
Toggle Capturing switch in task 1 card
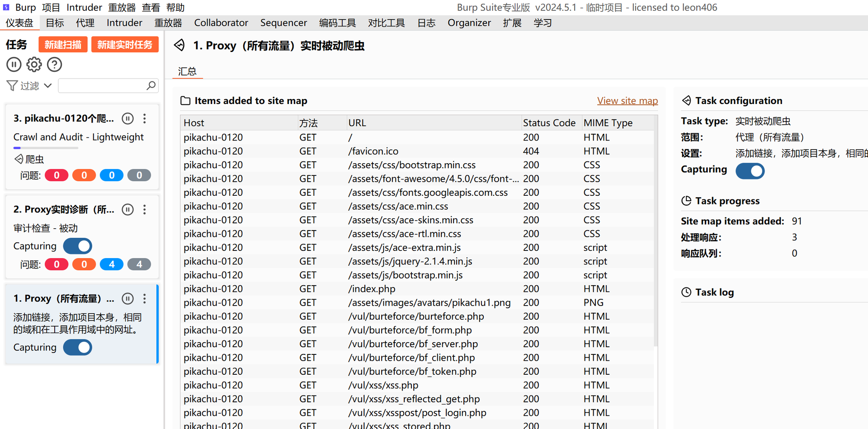pos(78,347)
